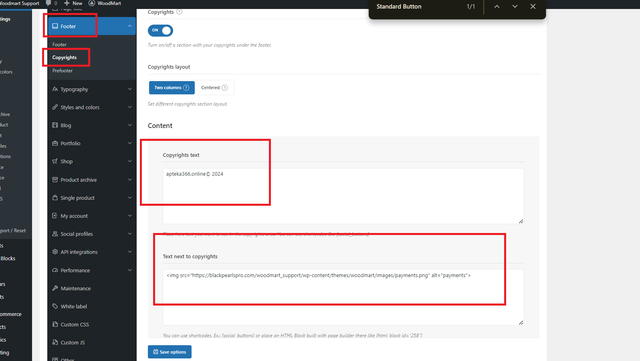Click the Portfolio briefcase icon
The image size is (640, 361).
(x=55, y=143)
